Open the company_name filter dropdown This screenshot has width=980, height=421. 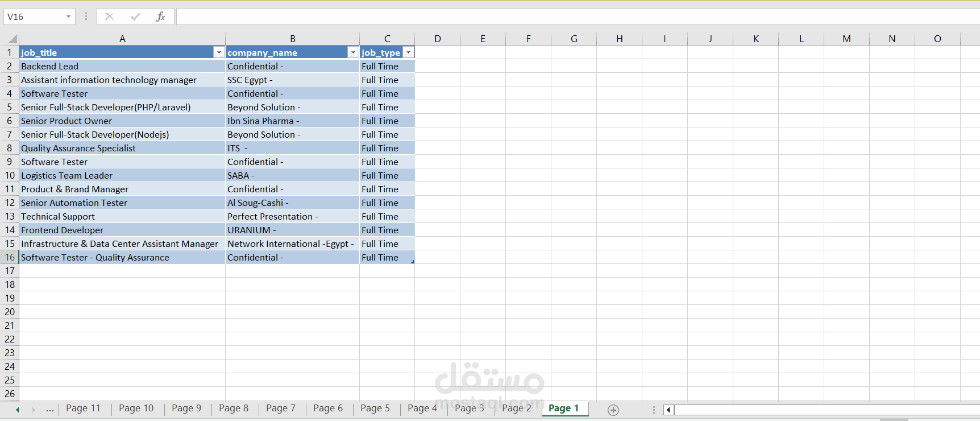pyautogui.click(x=353, y=52)
